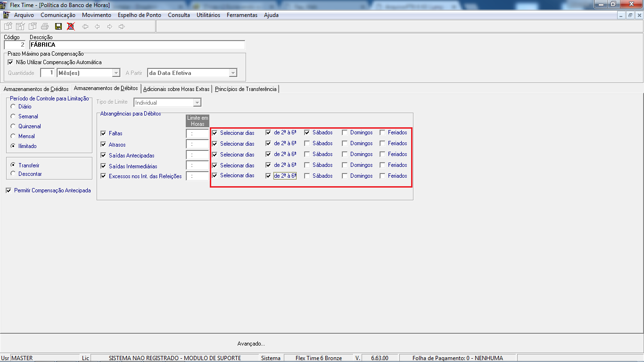Image resolution: width=644 pixels, height=362 pixels.
Task: Click the Avançado... button
Action: pos(251,344)
